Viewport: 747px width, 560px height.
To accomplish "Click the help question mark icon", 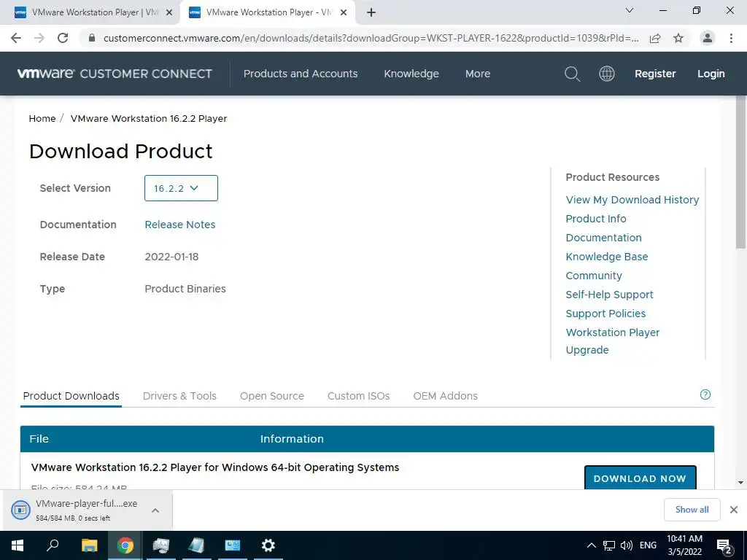I will (x=705, y=394).
